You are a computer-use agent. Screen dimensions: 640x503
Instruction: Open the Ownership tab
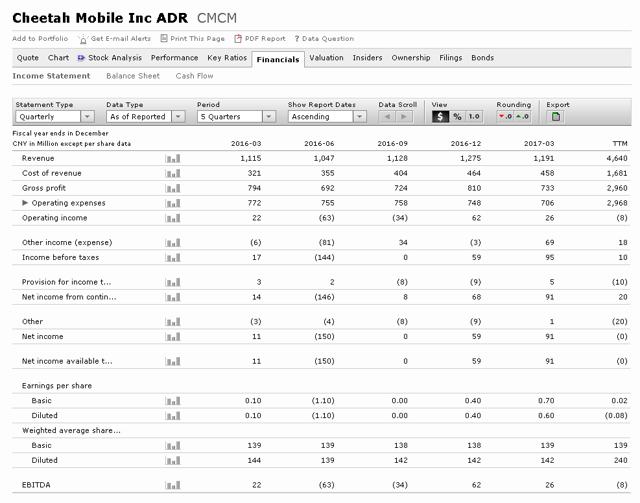tap(411, 58)
